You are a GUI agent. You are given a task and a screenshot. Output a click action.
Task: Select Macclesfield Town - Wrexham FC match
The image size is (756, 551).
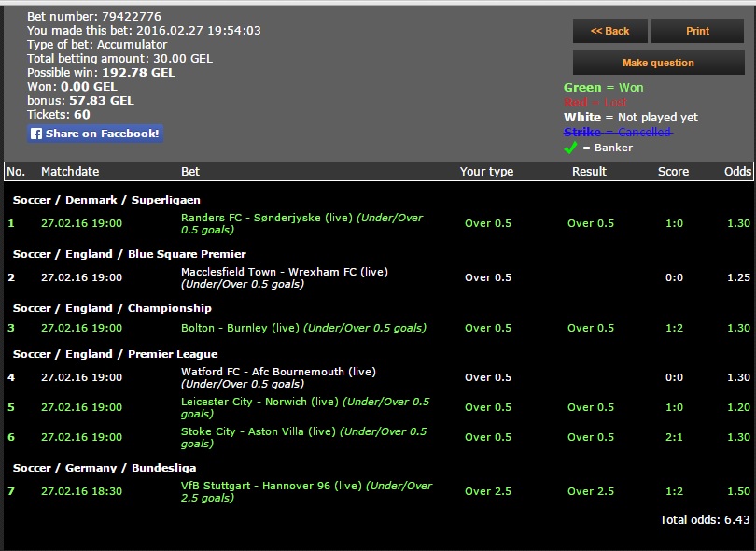click(285, 277)
